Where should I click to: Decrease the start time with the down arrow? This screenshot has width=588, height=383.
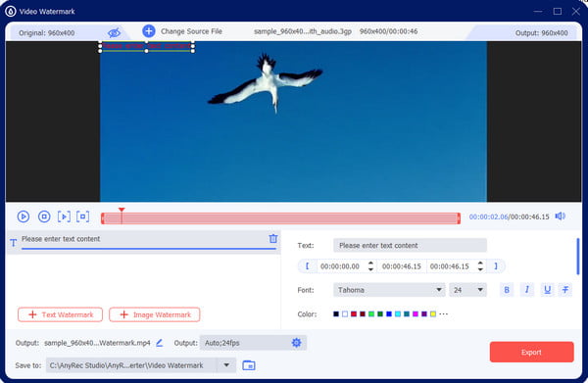(370, 269)
